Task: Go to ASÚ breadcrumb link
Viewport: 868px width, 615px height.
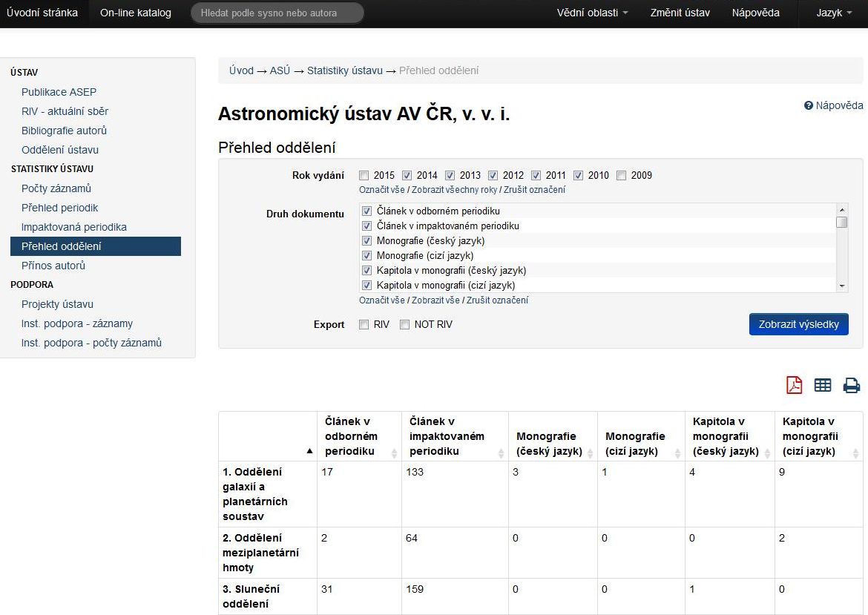Action: pos(280,71)
